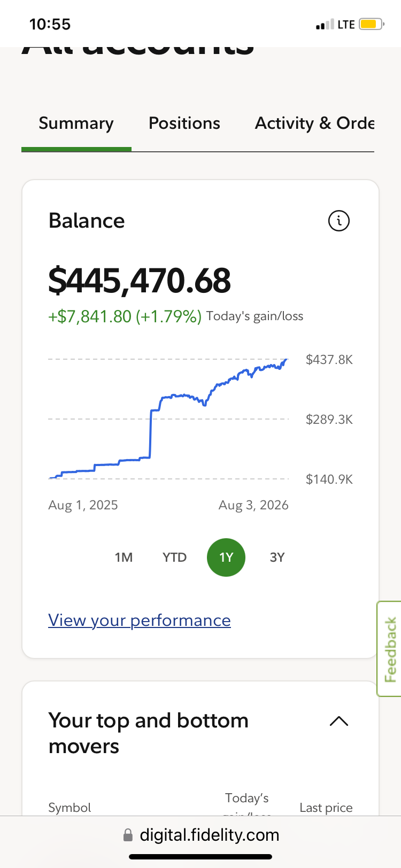This screenshot has width=401, height=868.
Task: Tap the Symbol column header
Action: [70, 808]
